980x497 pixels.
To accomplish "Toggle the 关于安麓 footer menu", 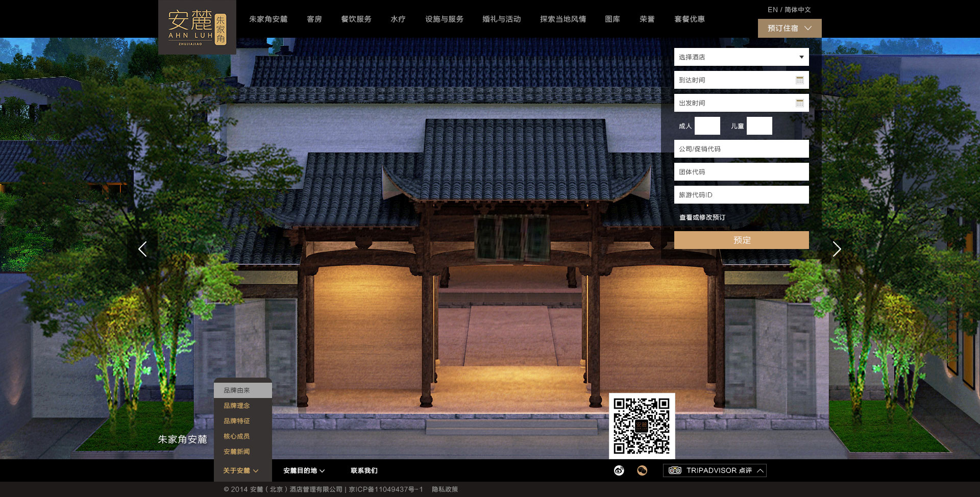I will (x=241, y=470).
